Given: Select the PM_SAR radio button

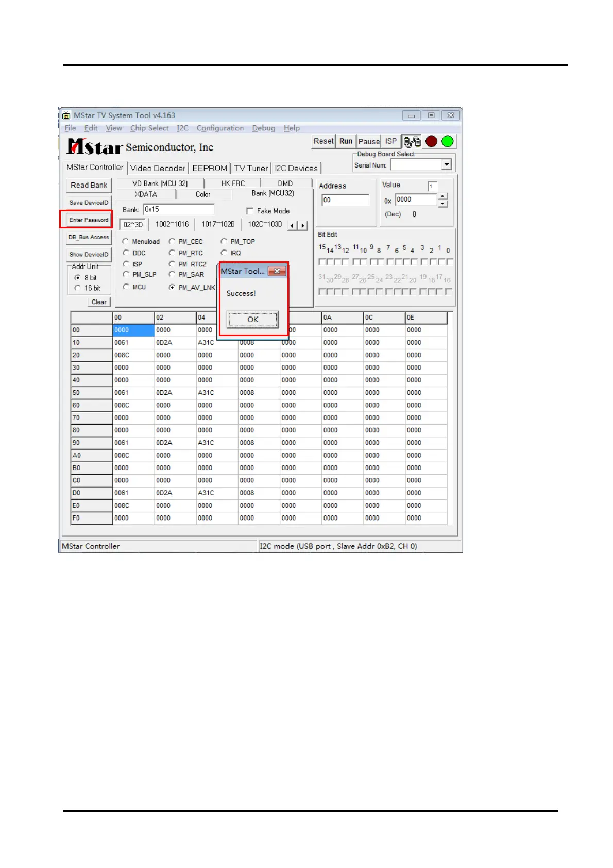Looking at the screenshot, I should 172,274.
